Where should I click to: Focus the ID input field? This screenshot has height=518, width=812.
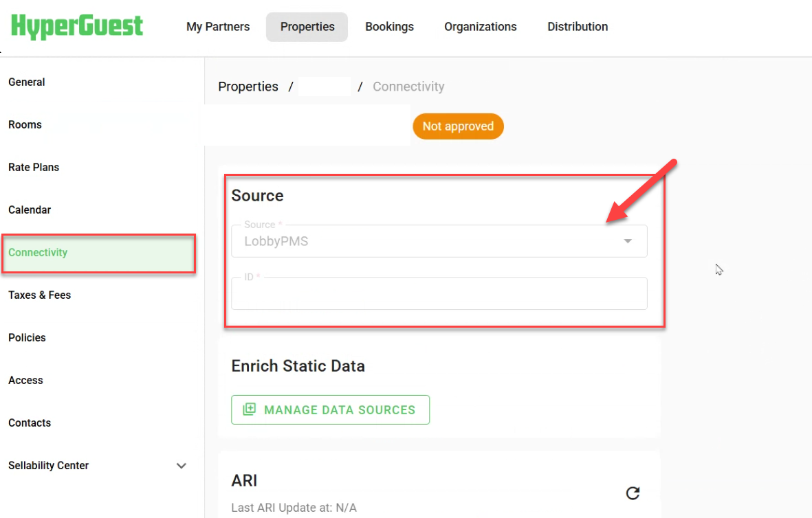pos(439,293)
